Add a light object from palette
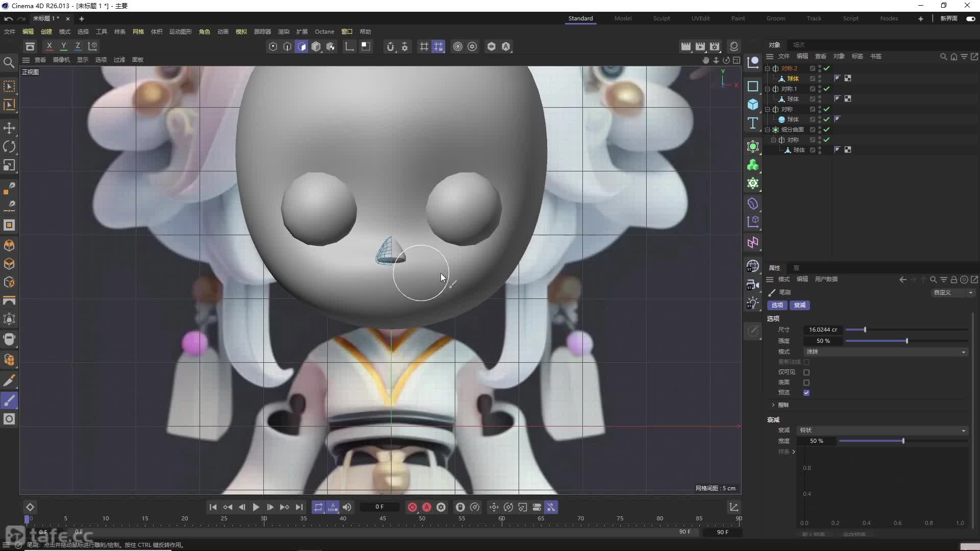Image resolution: width=980 pixels, height=551 pixels. point(753,303)
